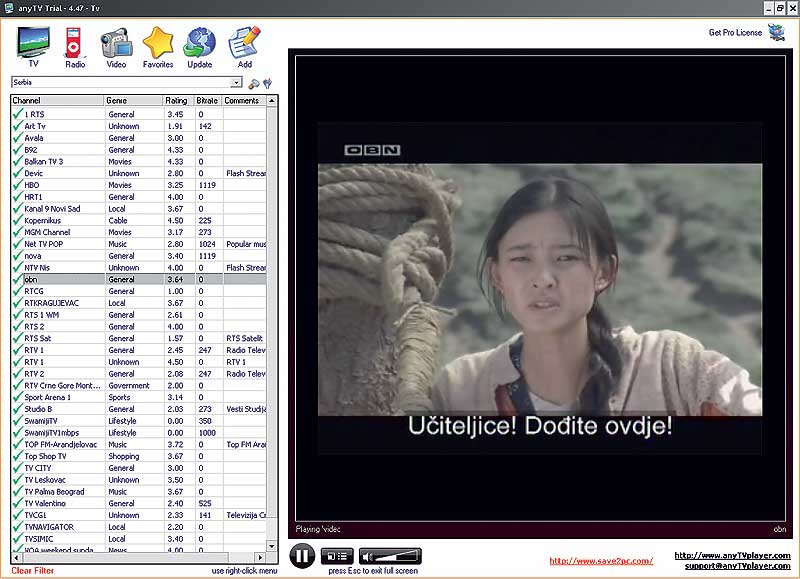Show the Favorites list

point(158,48)
